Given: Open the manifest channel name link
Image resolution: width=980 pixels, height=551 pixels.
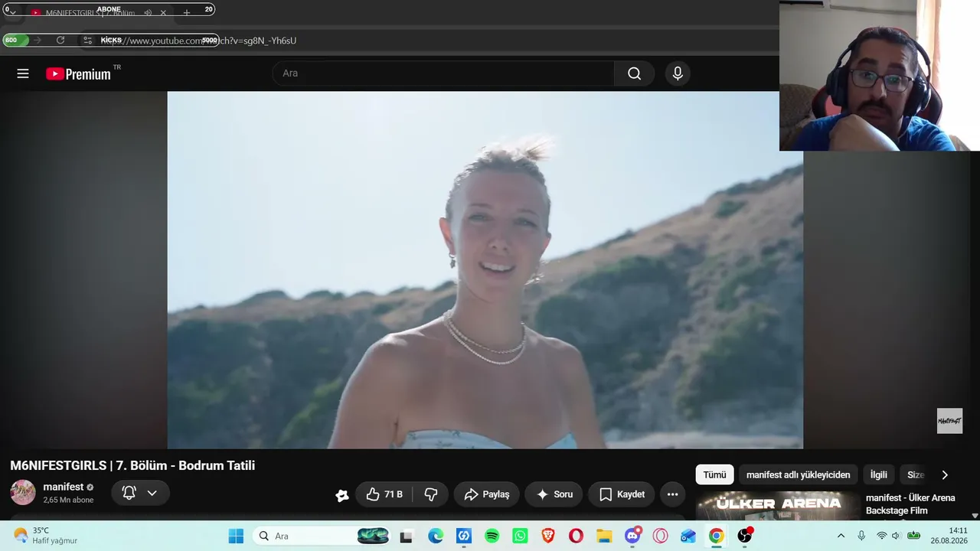Looking at the screenshot, I should (x=64, y=487).
